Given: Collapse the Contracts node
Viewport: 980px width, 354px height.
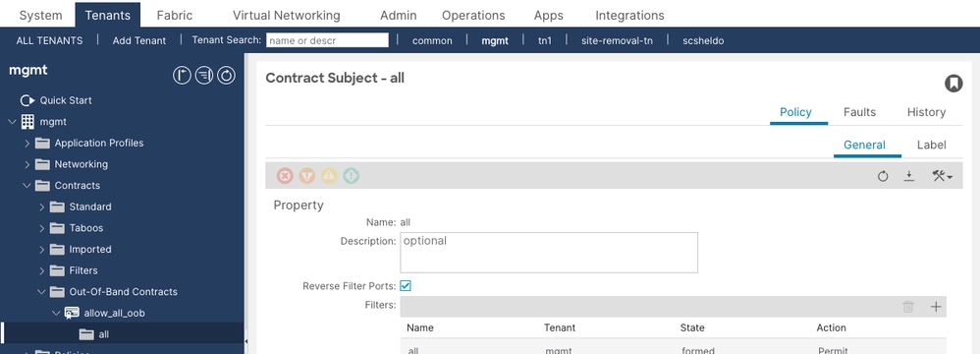Looking at the screenshot, I should pos(27,185).
